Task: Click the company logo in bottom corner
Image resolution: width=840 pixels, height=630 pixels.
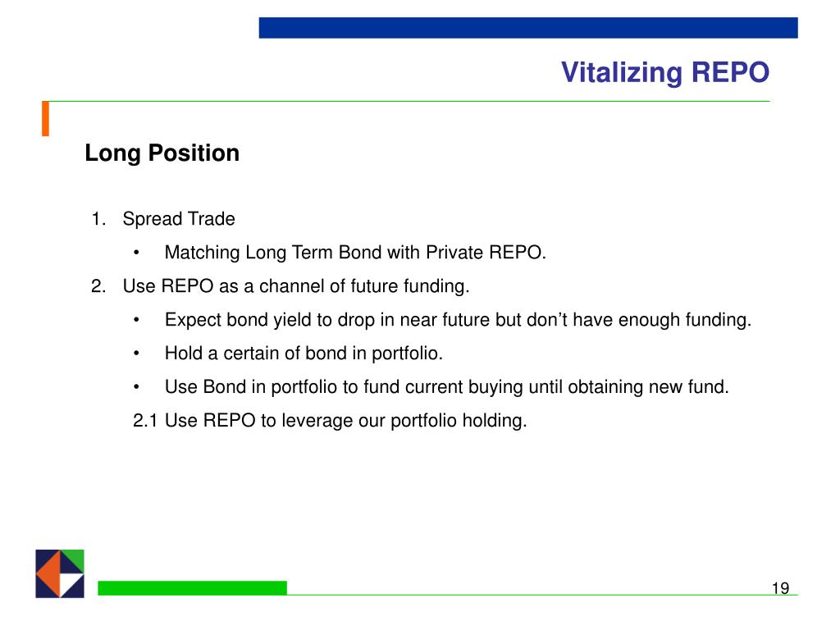Action: (x=60, y=573)
